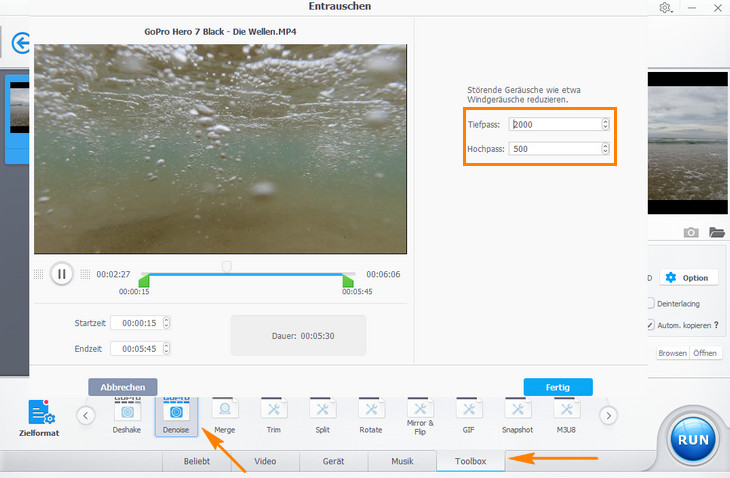Switch to the Musik tab

click(x=402, y=461)
